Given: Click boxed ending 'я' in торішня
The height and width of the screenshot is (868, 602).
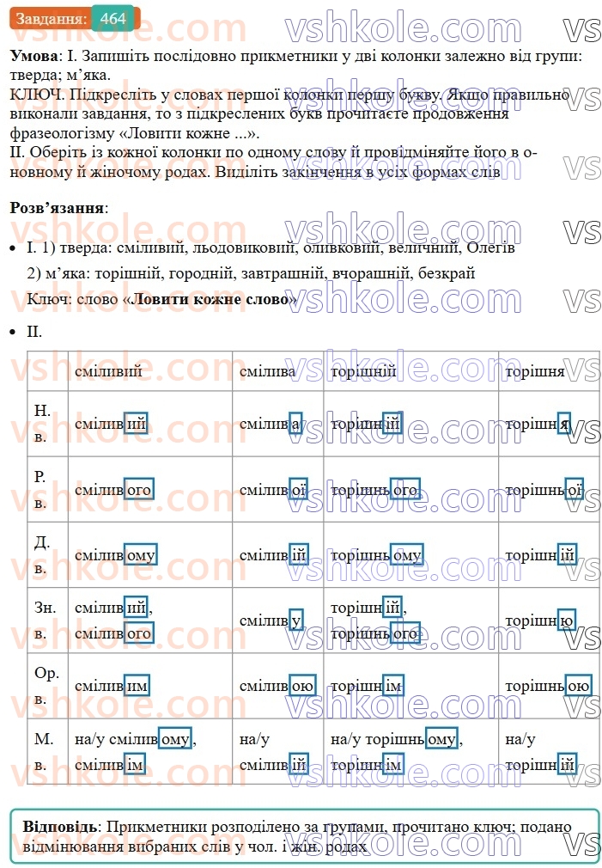Looking at the screenshot, I should coord(564,424).
